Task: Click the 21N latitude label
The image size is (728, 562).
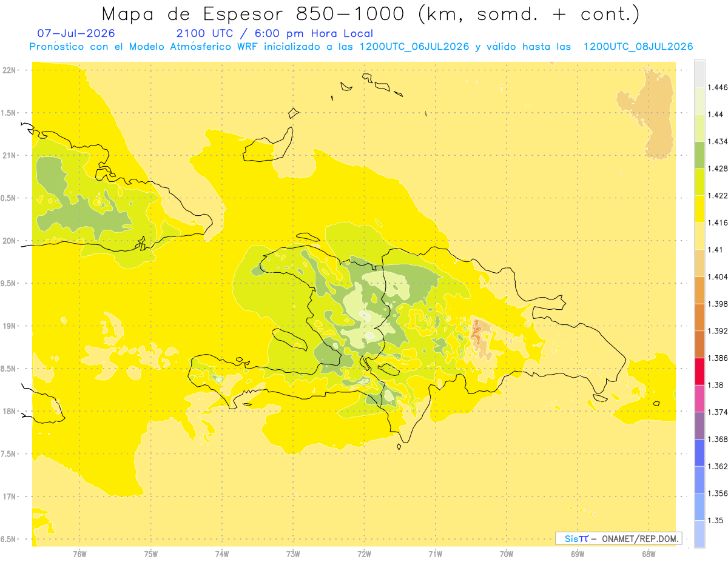Action: [x=10, y=155]
